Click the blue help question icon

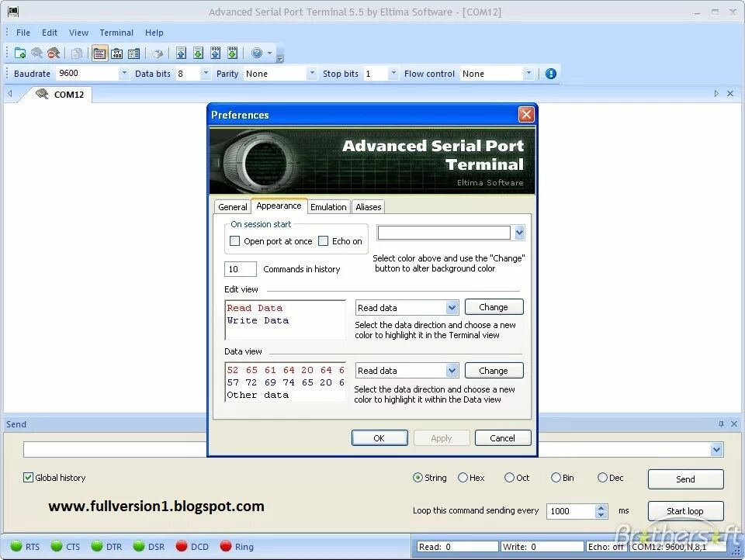pos(257,53)
